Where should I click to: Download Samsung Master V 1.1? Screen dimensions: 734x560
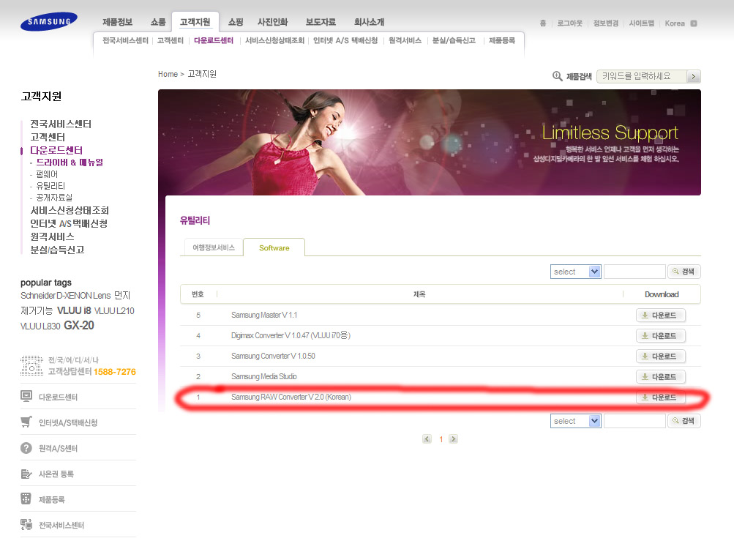pyautogui.click(x=660, y=316)
